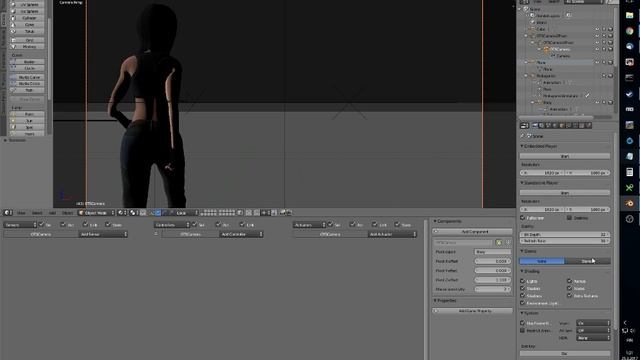The width and height of the screenshot is (640, 360).
Task: Open Object Mode dropdown
Action: pos(96,213)
